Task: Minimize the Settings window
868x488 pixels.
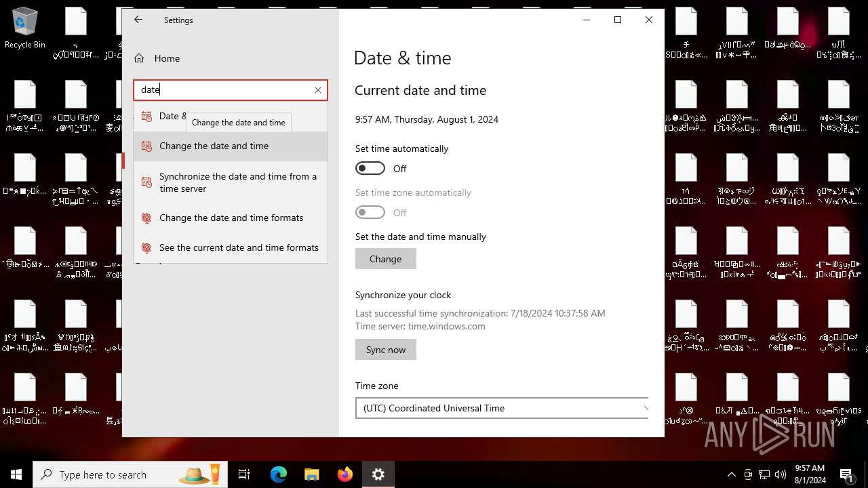Action: 587,20
